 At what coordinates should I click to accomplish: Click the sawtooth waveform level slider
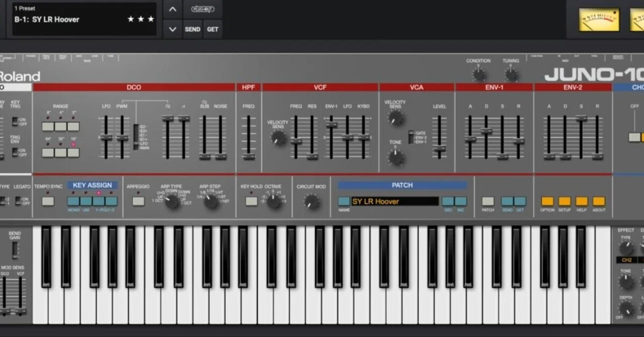click(x=184, y=137)
